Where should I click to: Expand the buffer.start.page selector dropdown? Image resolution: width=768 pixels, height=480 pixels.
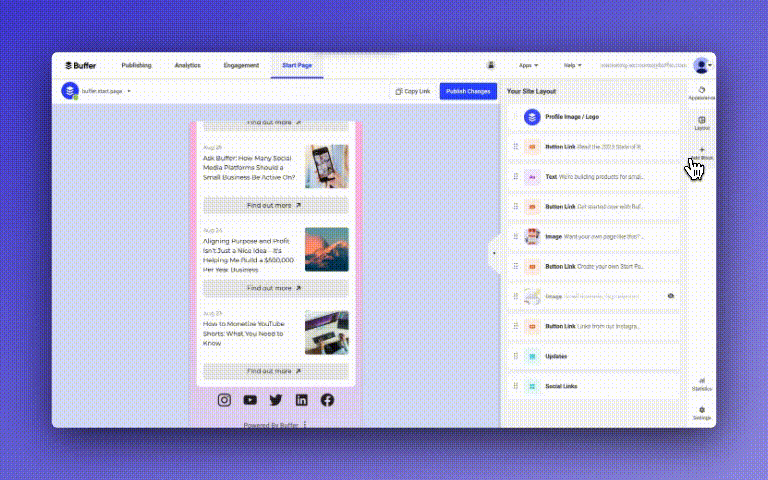point(129,91)
